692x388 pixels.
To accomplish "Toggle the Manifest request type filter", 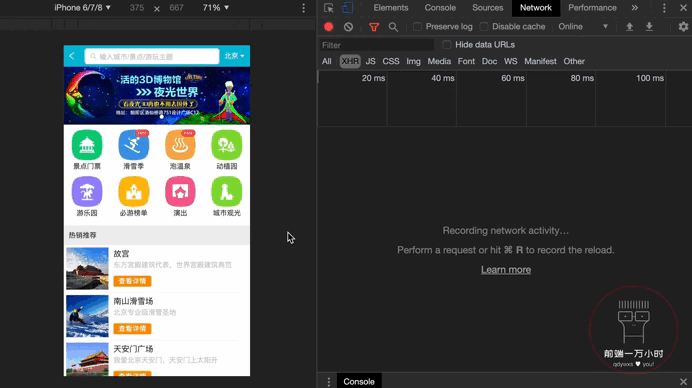I will point(540,61).
